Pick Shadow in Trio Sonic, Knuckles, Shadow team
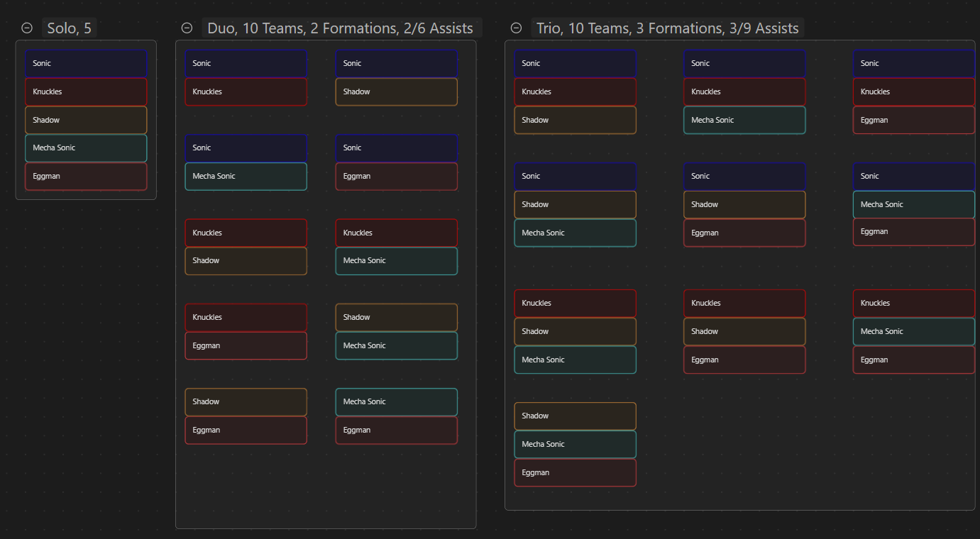 (x=576, y=121)
